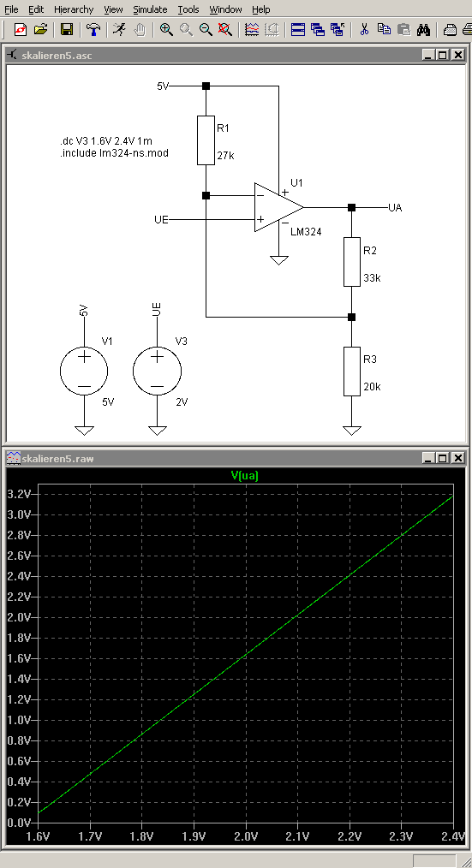Find with binoculars icon

(x=424, y=29)
